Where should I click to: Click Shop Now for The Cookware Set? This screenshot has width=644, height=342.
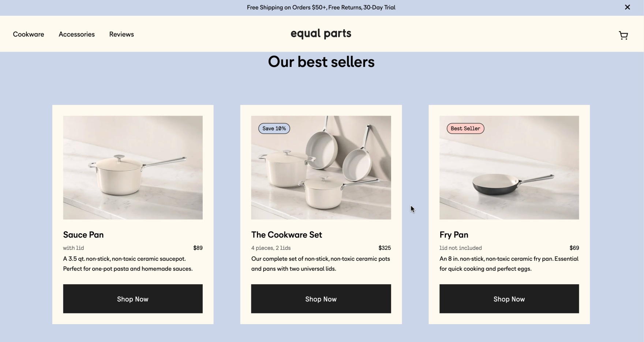[321, 299]
